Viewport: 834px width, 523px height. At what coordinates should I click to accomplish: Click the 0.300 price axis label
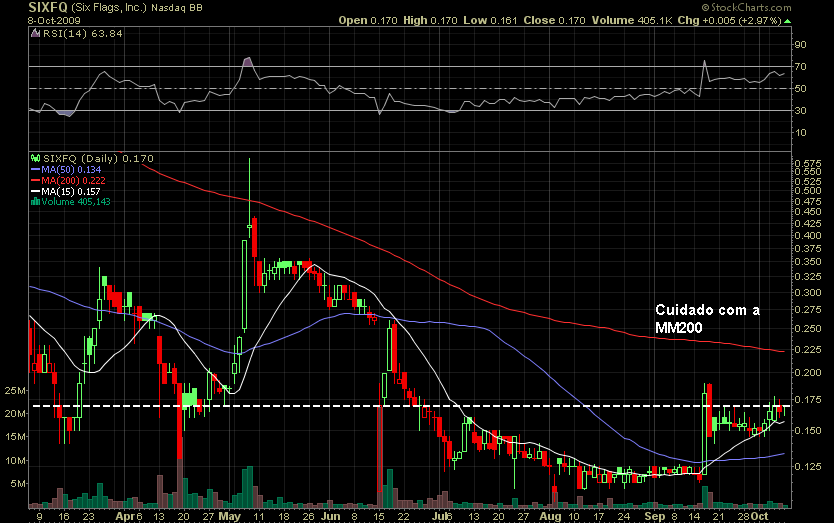pyautogui.click(x=808, y=293)
